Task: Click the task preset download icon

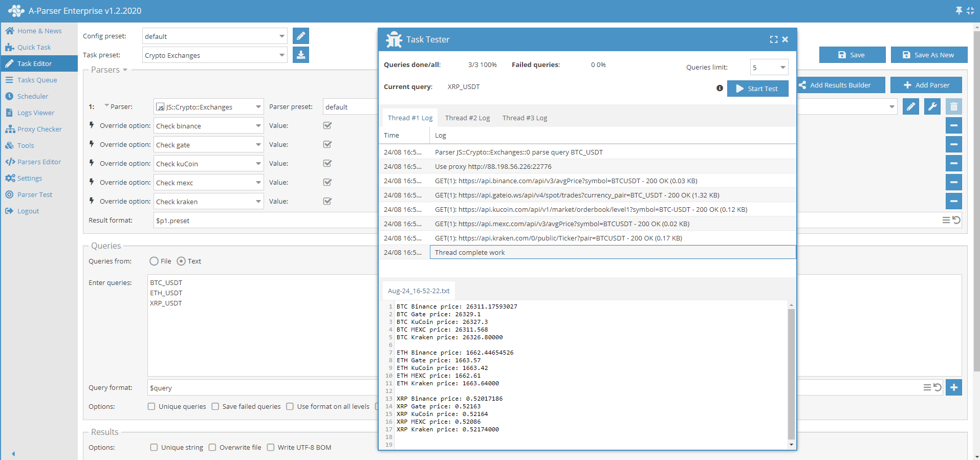Action: (301, 55)
